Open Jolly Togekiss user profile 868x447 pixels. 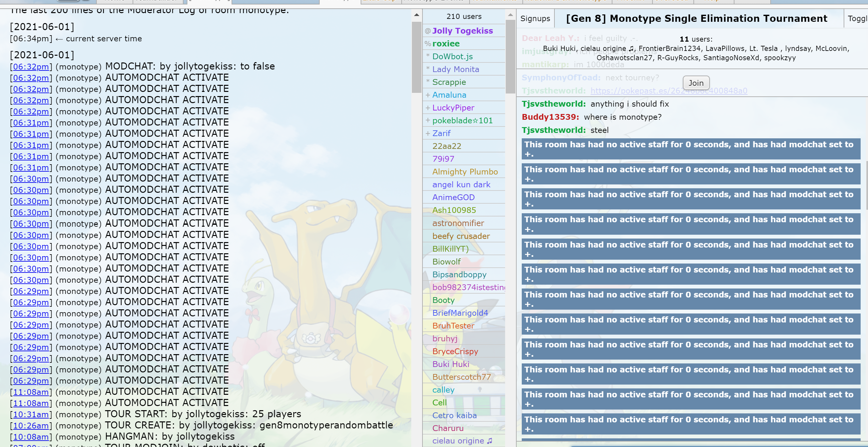coord(462,31)
